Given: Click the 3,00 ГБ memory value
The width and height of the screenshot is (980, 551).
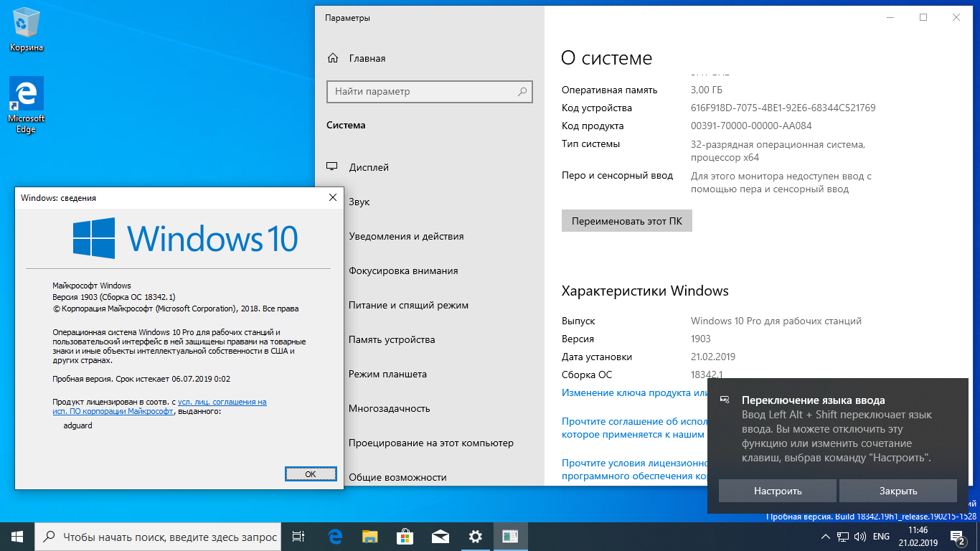Looking at the screenshot, I should [x=707, y=90].
